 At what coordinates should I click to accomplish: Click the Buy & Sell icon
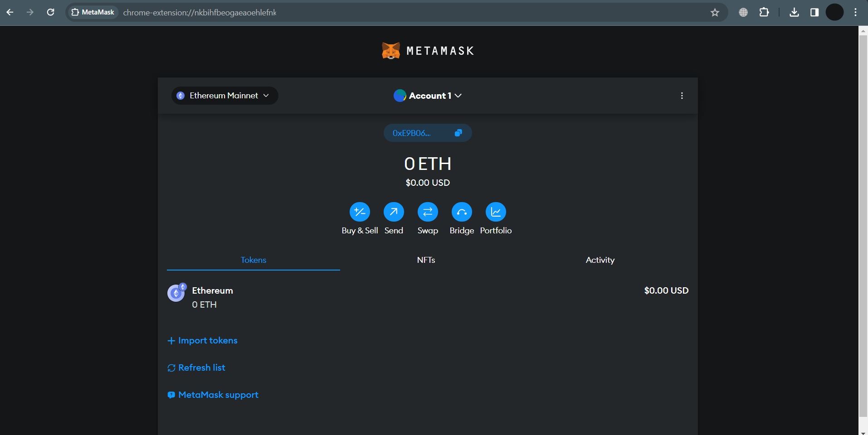point(359,212)
